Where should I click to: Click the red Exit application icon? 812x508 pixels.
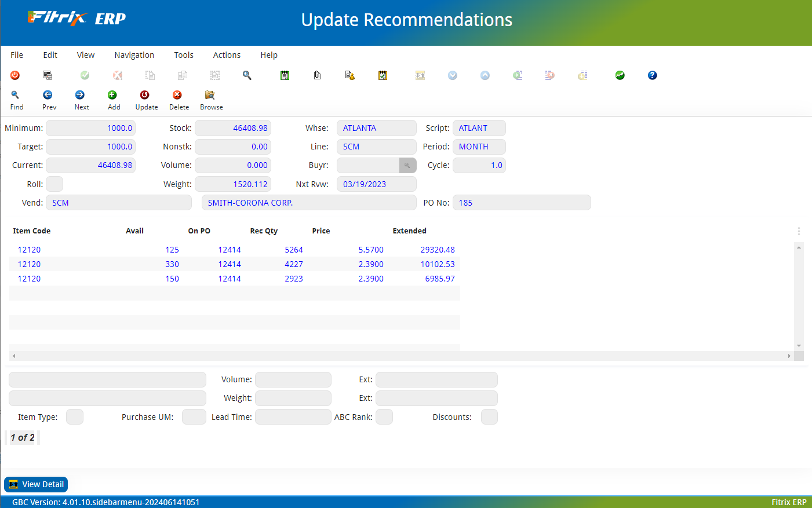pyautogui.click(x=15, y=75)
